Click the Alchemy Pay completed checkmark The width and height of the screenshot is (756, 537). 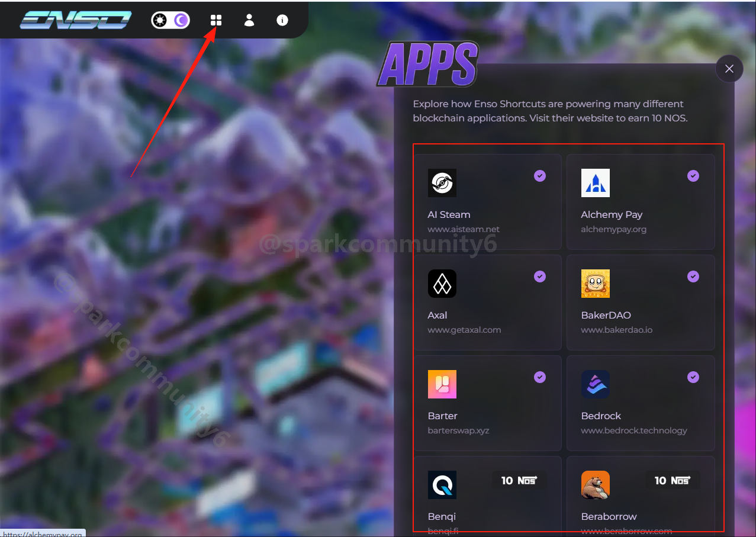(x=693, y=176)
